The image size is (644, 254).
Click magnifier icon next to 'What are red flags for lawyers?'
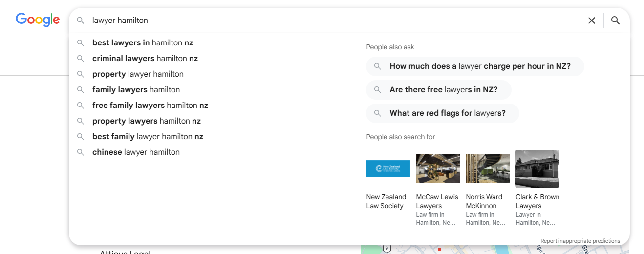(378, 113)
